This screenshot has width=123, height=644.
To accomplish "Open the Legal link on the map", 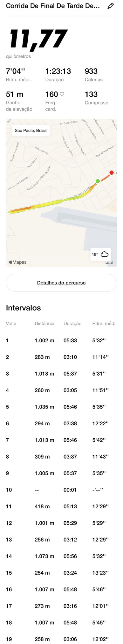I will [109, 262].
